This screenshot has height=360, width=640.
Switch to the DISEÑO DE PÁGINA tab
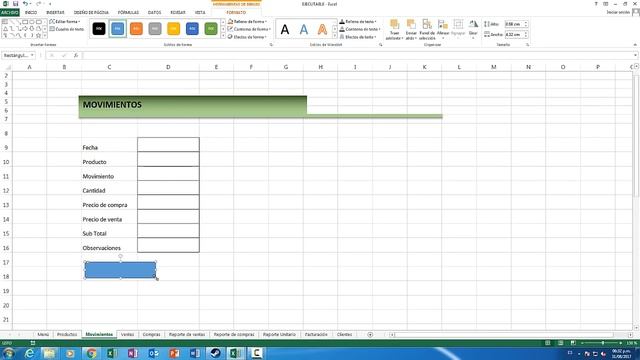[x=91, y=13]
